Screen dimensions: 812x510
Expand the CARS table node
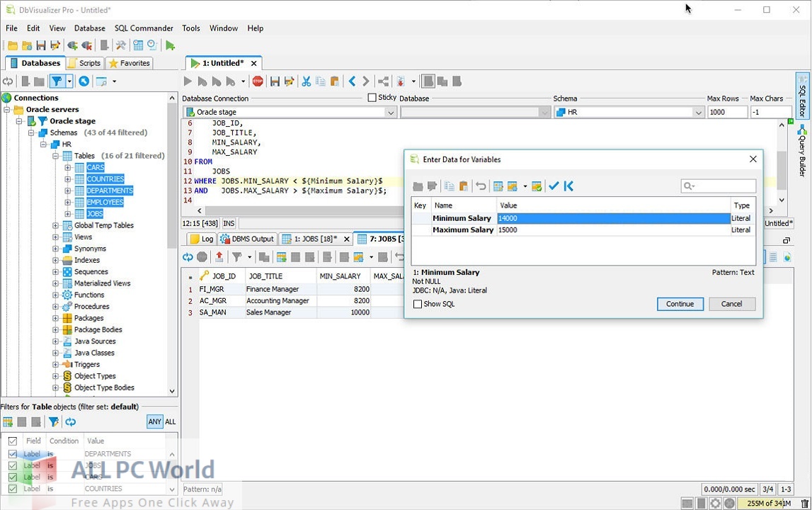pos(67,167)
